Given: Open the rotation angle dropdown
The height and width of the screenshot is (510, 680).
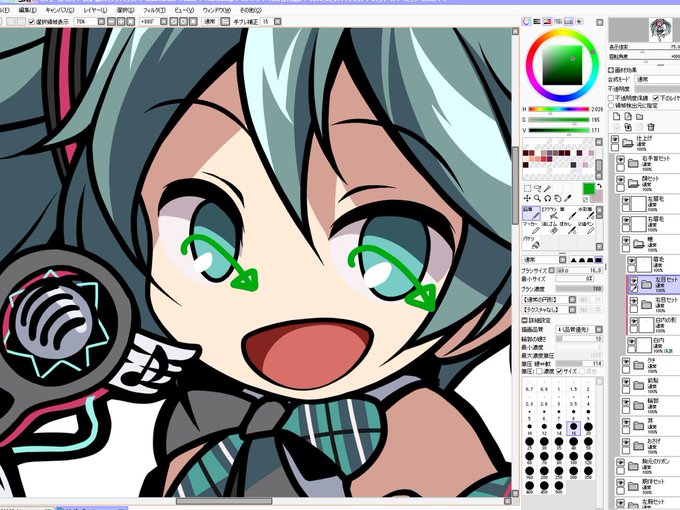Looking at the screenshot, I should (163, 22).
